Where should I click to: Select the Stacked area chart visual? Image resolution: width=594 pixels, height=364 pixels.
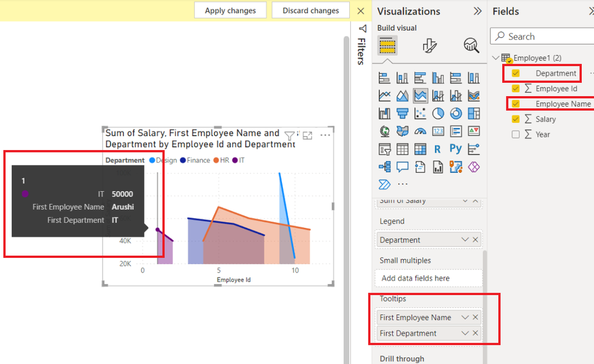(420, 96)
